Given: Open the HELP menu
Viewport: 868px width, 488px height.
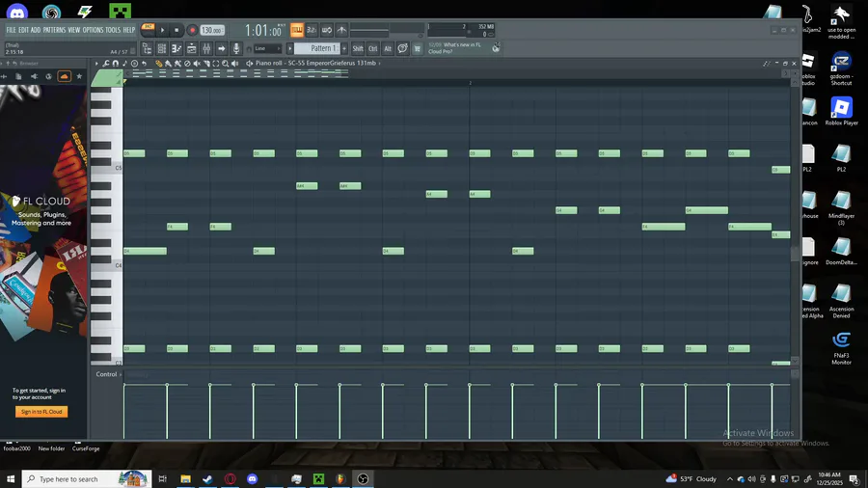Looking at the screenshot, I should (129, 30).
